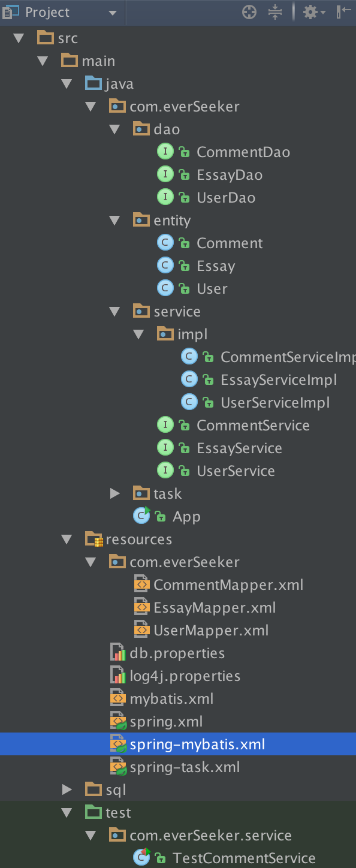
Task: Collapse the service package
Action: (x=114, y=312)
